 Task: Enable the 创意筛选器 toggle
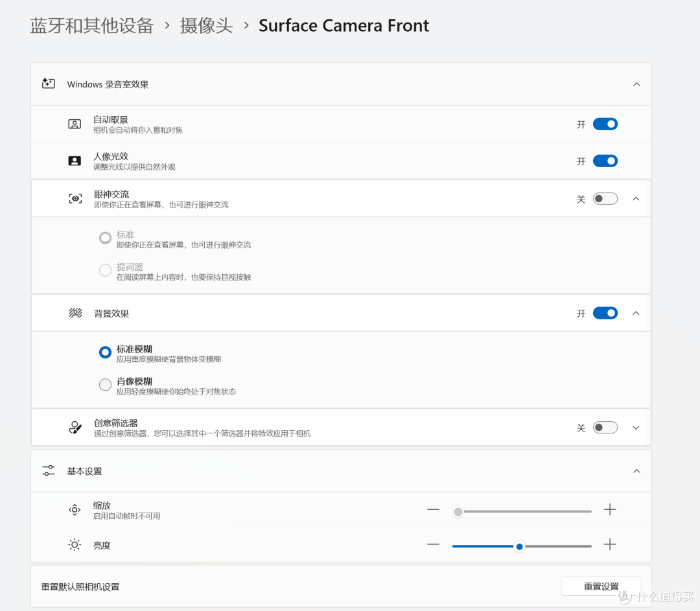pyautogui.click(x=605, y=428)
